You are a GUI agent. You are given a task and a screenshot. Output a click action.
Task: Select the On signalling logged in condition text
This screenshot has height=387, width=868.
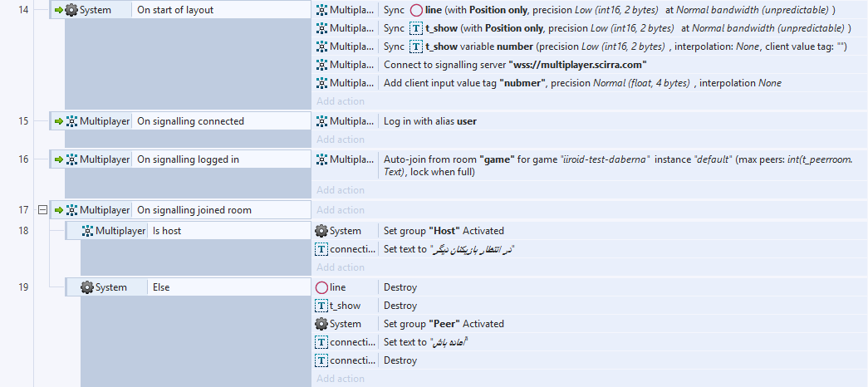pos(189,159)
